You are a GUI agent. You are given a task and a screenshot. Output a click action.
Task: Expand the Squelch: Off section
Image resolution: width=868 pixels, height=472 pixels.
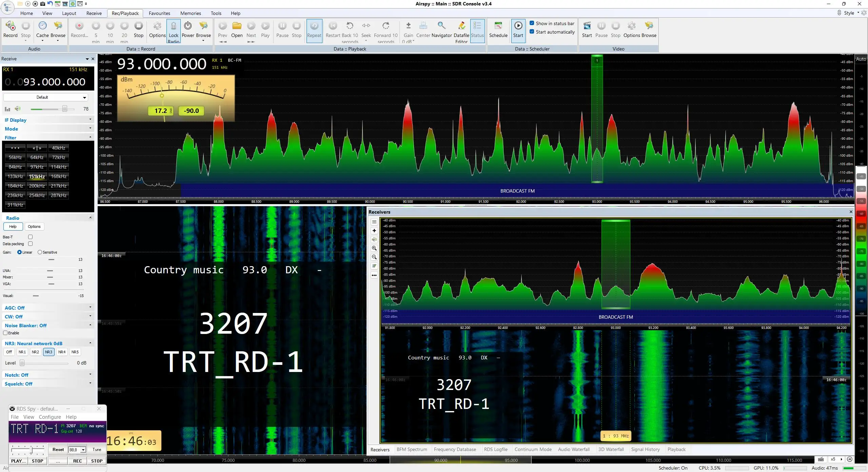pos(47,384)
